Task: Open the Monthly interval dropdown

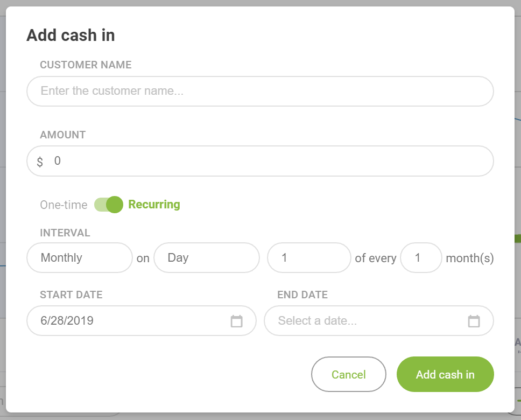Action: pyautogui.click(x=80, y=258)
